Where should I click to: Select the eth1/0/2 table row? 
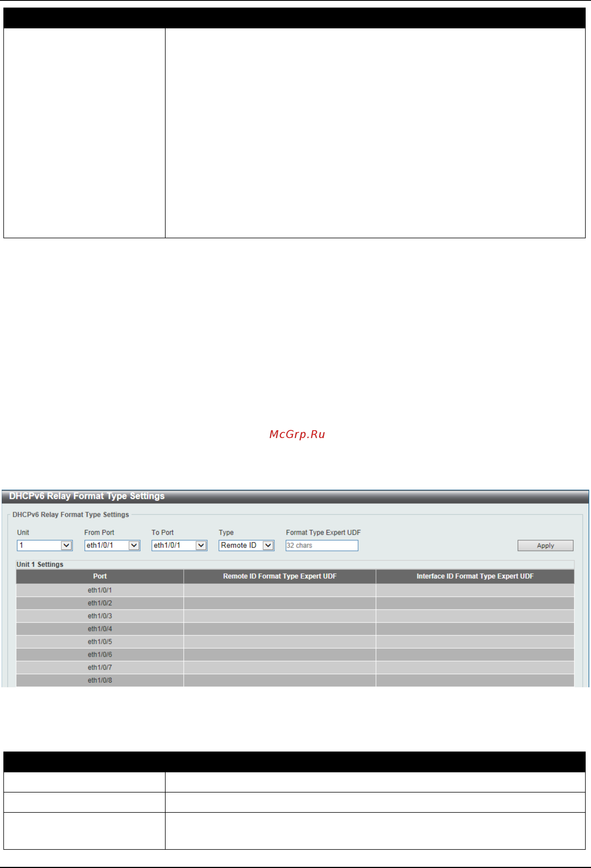click(295, 603)
